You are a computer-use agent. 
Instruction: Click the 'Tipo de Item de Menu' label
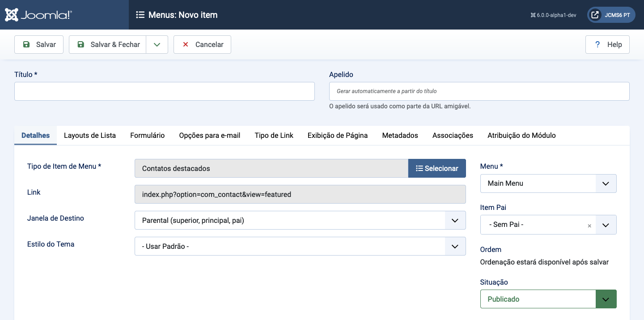(x=64, y=166)
